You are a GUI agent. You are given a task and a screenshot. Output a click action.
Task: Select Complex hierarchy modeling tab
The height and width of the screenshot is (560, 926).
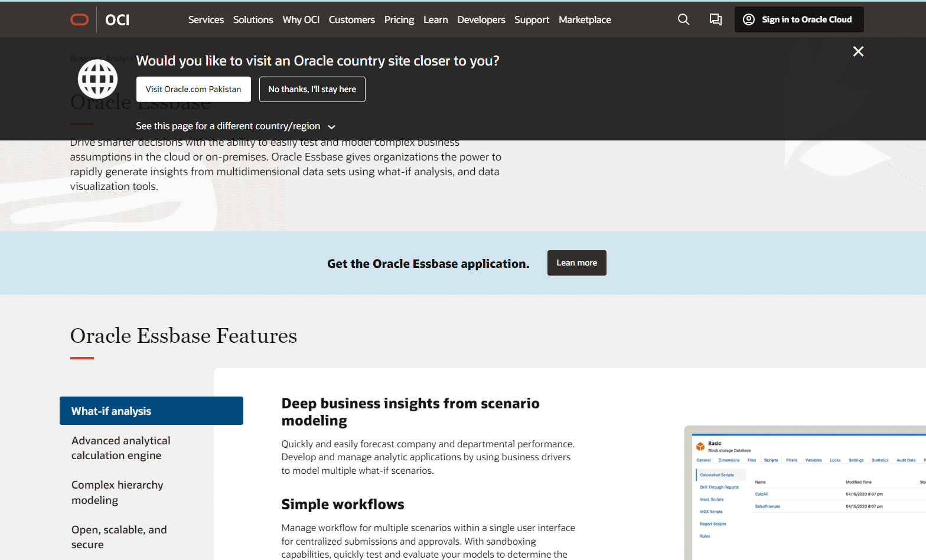click(118, 493)
